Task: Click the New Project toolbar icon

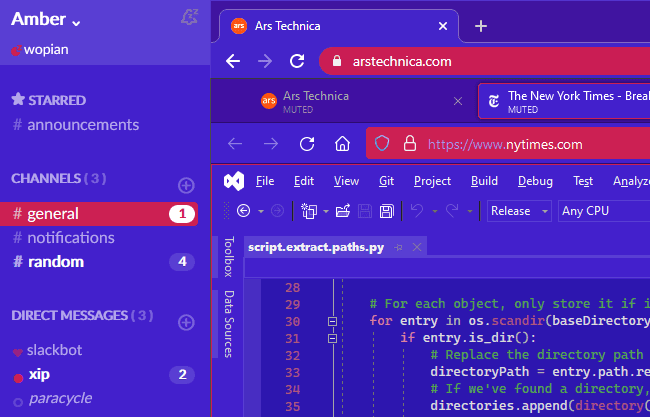Action: tap(308, 211)
